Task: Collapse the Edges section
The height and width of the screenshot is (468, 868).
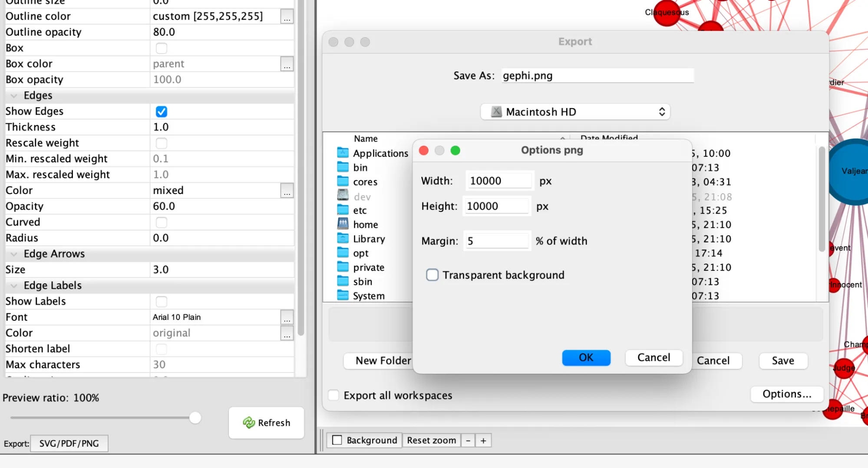Action: click(x=14, y=96)
